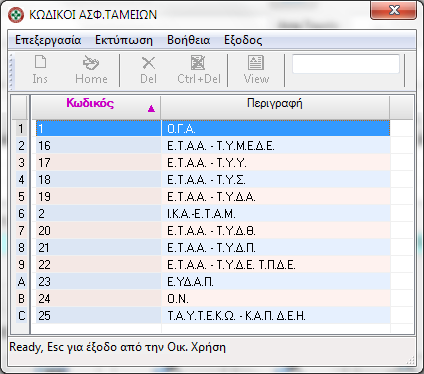Click row header 9

point(21,265)
